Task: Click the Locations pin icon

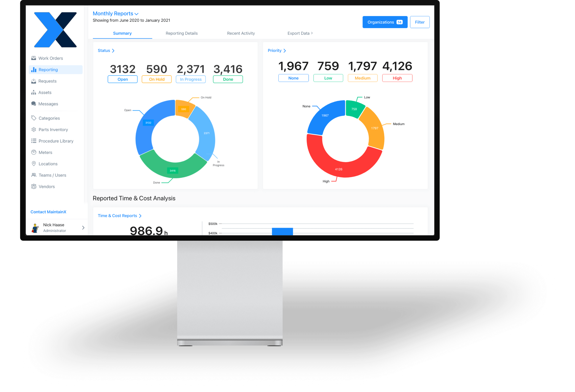Action: click(34, 164)
